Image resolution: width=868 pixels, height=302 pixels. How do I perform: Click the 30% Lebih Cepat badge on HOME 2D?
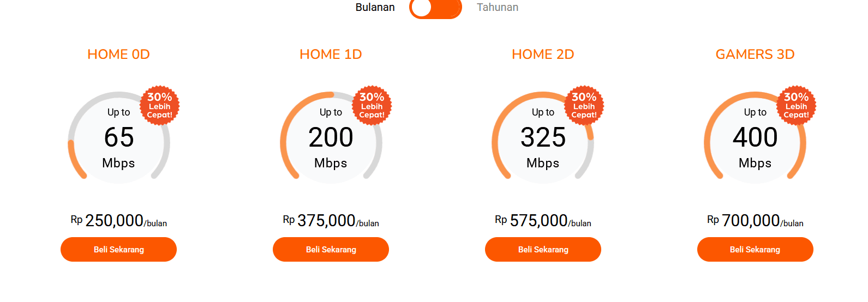pos(584,105)
